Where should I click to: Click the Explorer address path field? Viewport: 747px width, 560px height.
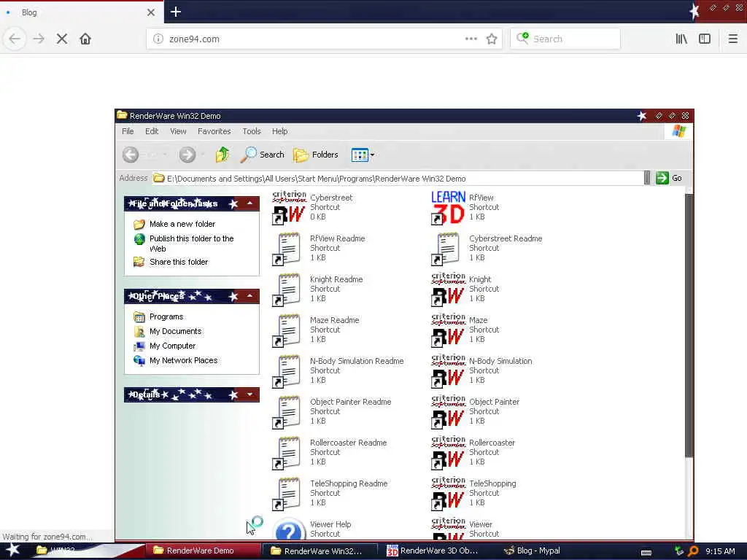tap(398, 179)
